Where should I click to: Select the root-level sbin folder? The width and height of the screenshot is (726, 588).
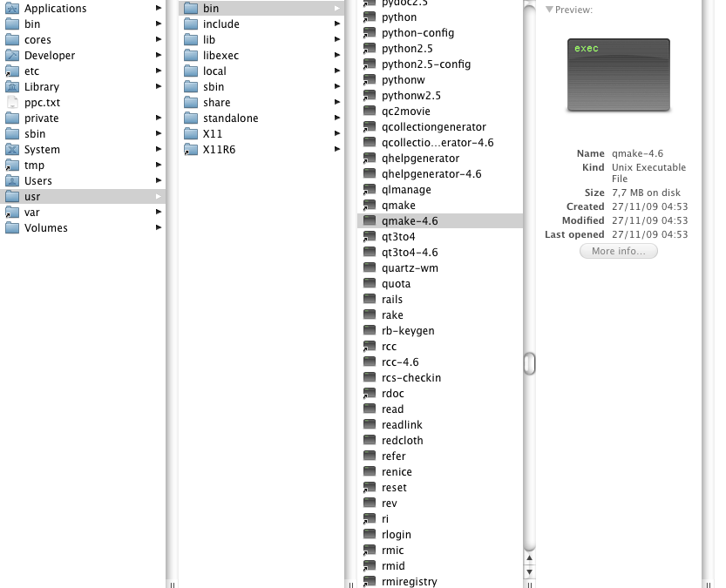[x=84, y=134]
